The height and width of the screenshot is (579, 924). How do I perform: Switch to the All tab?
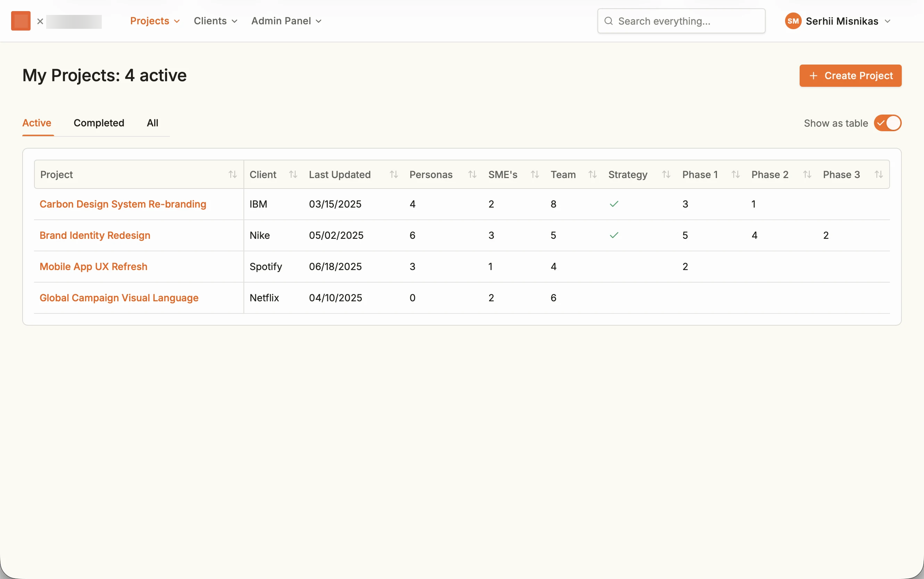[x=152, y=123]
